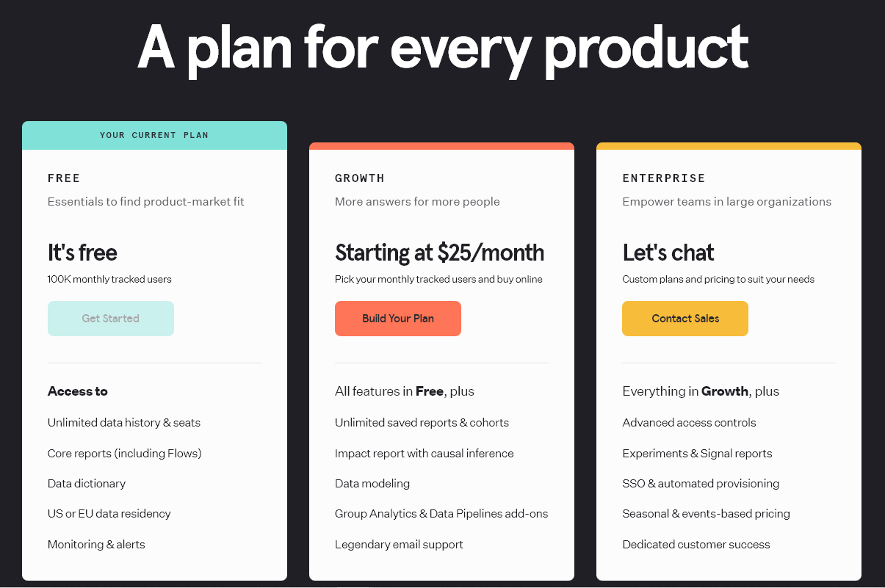Click the Your Current Plan banner
885x588 pixels.
[154, 135]
